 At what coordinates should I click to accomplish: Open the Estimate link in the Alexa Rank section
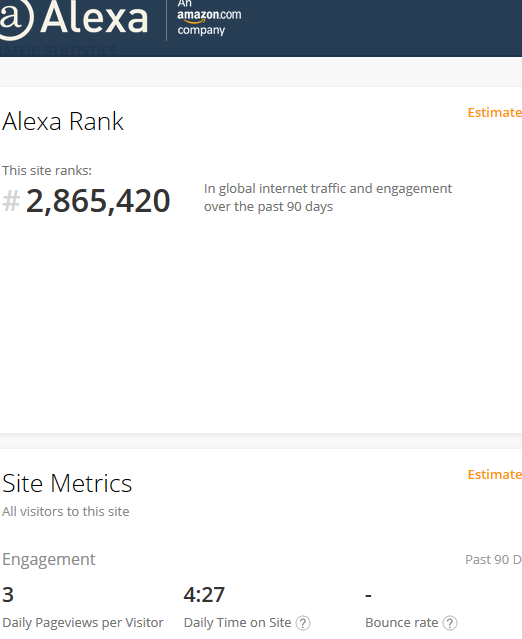point(495,112)
